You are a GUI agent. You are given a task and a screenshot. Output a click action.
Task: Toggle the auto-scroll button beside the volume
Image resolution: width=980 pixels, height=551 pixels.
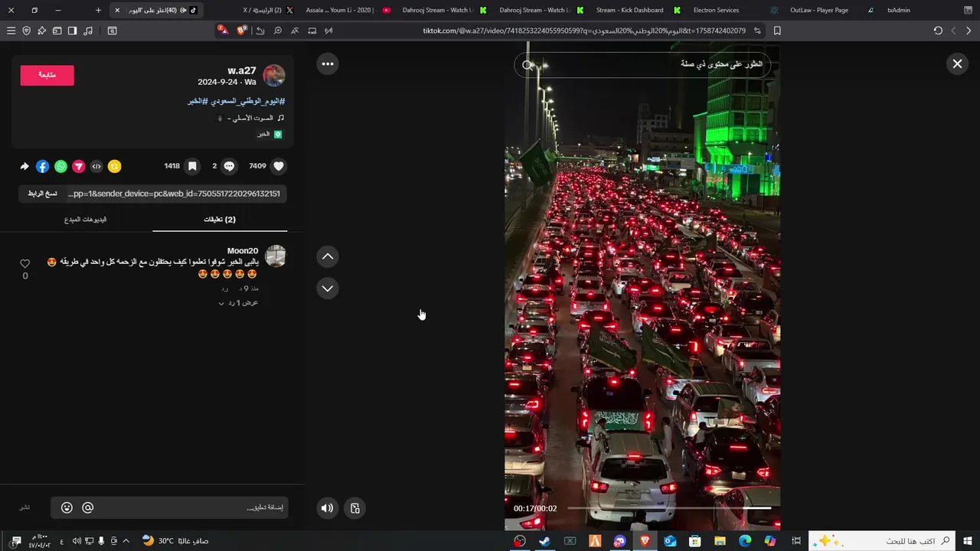click(355, 508)
